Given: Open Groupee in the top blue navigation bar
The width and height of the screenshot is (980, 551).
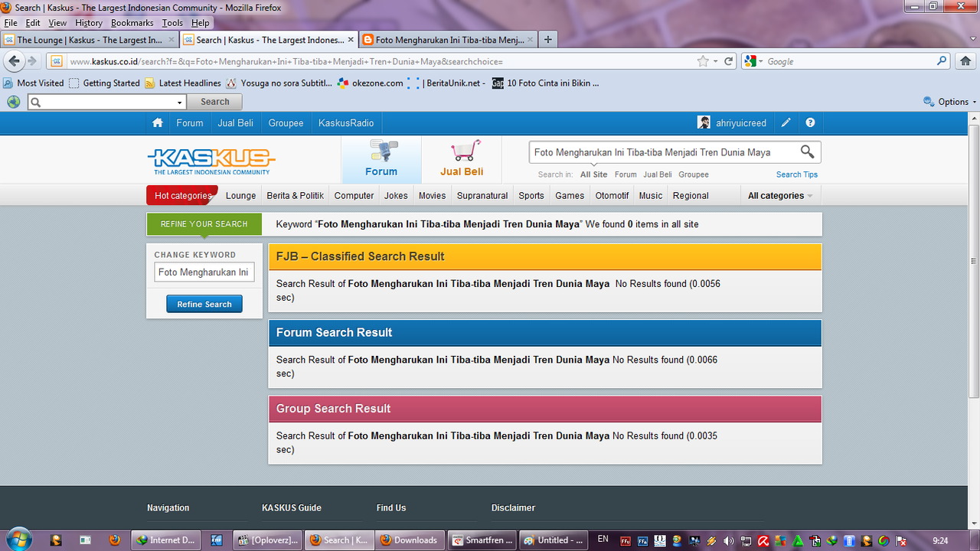Looking at the screenshot, I should [286, 123].
